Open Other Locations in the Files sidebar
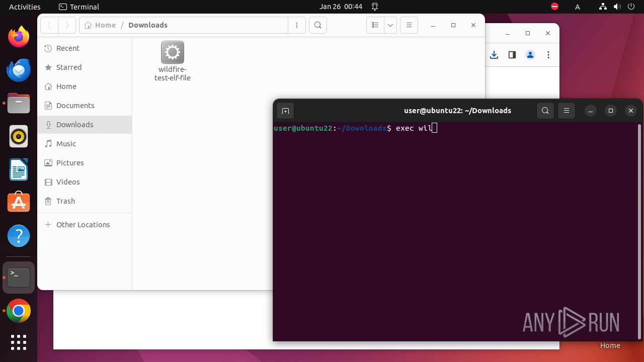 point(85,225)
